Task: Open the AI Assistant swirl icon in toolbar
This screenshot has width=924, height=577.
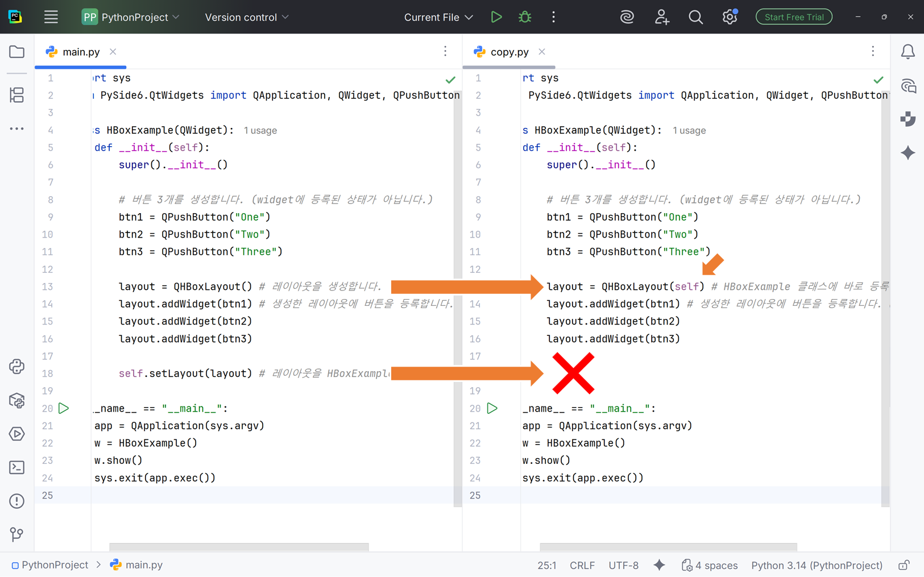Action: pos(627,17)
